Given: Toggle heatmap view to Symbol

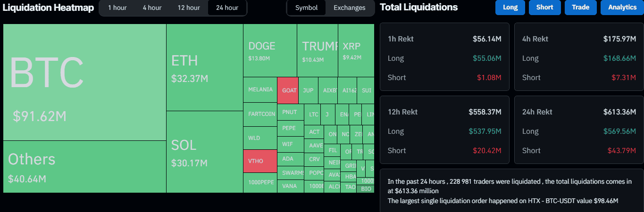Looking at the screenshot, I should pos(306,8).
